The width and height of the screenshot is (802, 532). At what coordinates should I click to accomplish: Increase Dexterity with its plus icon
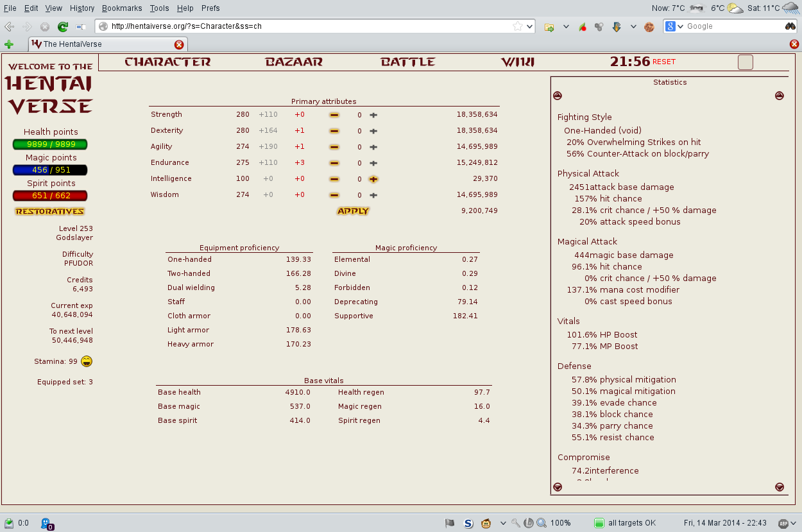373,131
